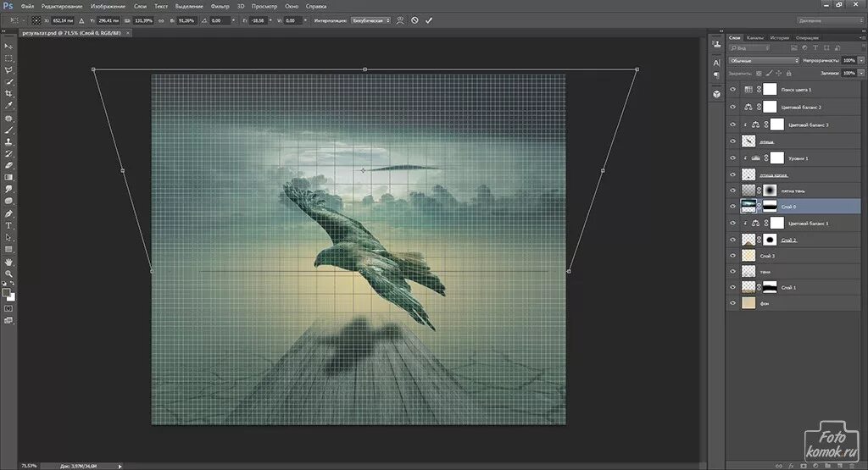This screenshot has width=868, height=470.
Task: Hide the фон layer
Action: click(x=733, y=303)
